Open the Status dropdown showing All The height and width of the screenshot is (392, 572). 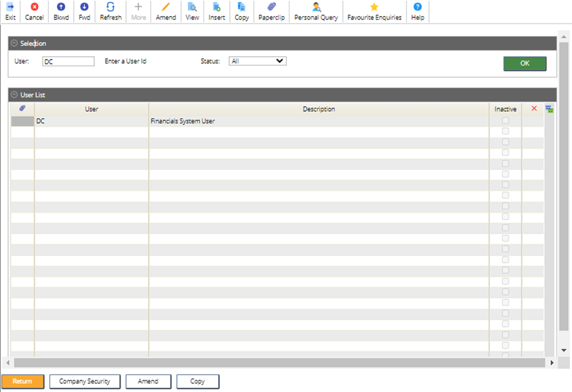pos(258,61)
